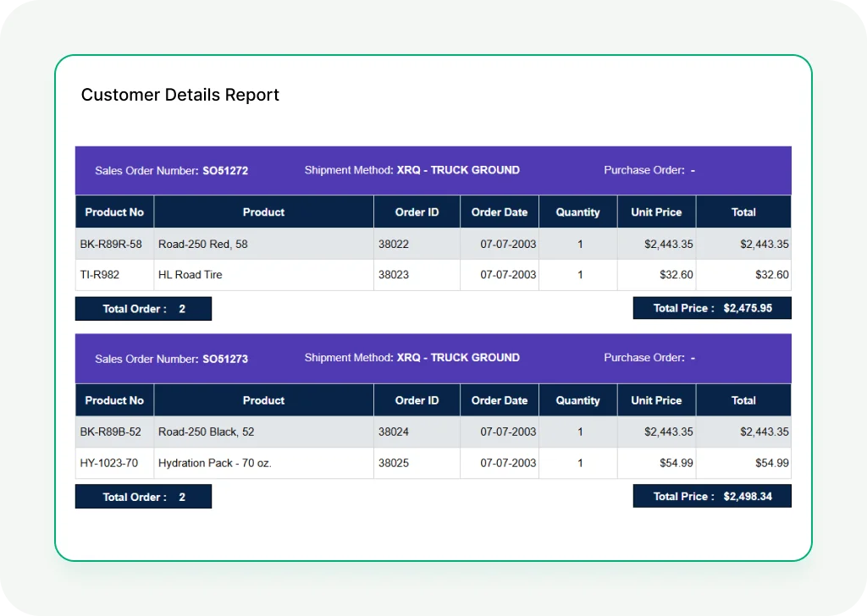
Task: Click the Product No column header
Action: click(x=113, y=212)
